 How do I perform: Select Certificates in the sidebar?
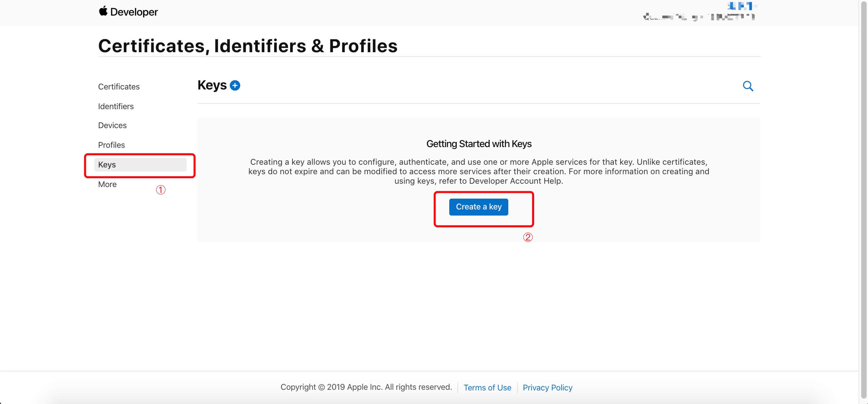point(118,87)
